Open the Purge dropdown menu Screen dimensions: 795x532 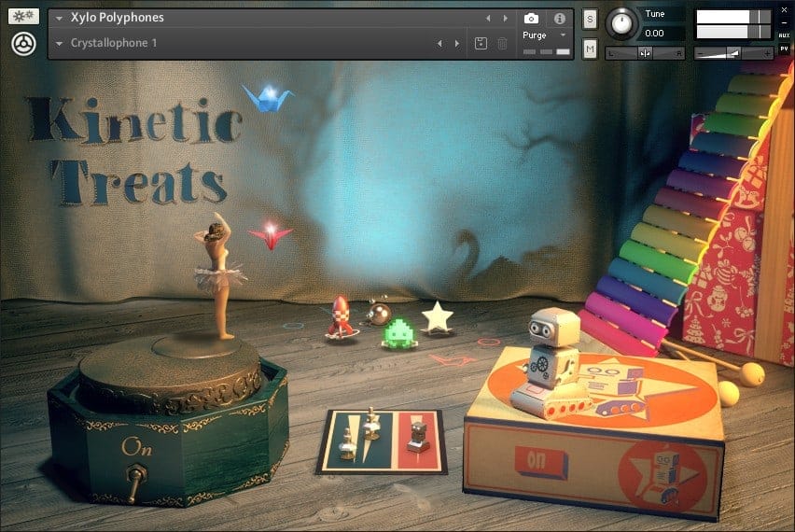[563, 35]
